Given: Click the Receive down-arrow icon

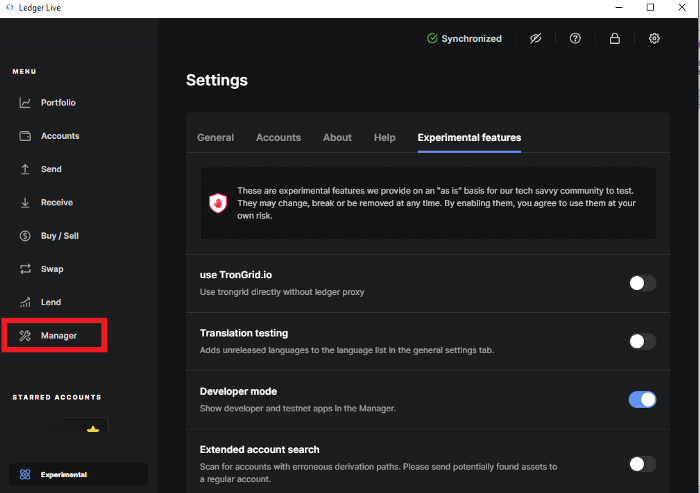Looking at the screenshot, I should tap(25, 203).
